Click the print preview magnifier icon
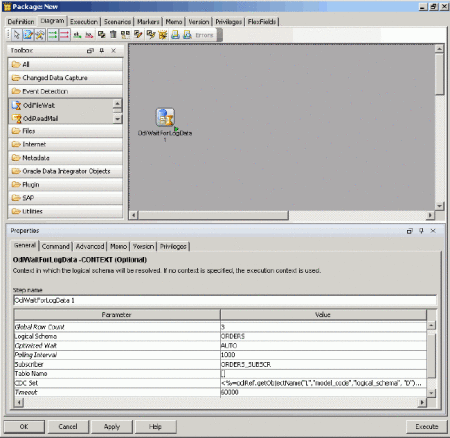 pyautogui.click(x=187, y=35)
